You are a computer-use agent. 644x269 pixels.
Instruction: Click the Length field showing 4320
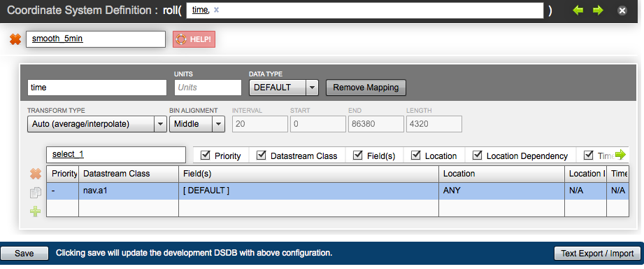[434, 124]
